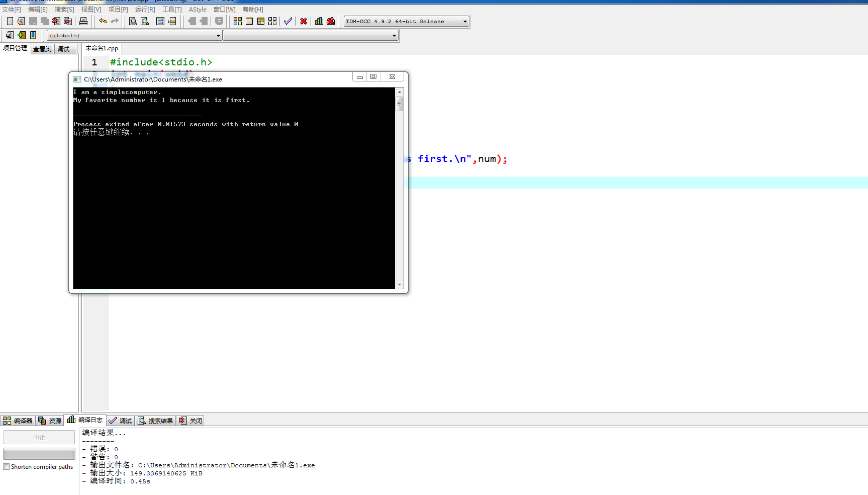868x495 pixels.
Task: Toggle the Shorten compiler paths checkbox
Action: pyautogui.click(x=7, y=467)
